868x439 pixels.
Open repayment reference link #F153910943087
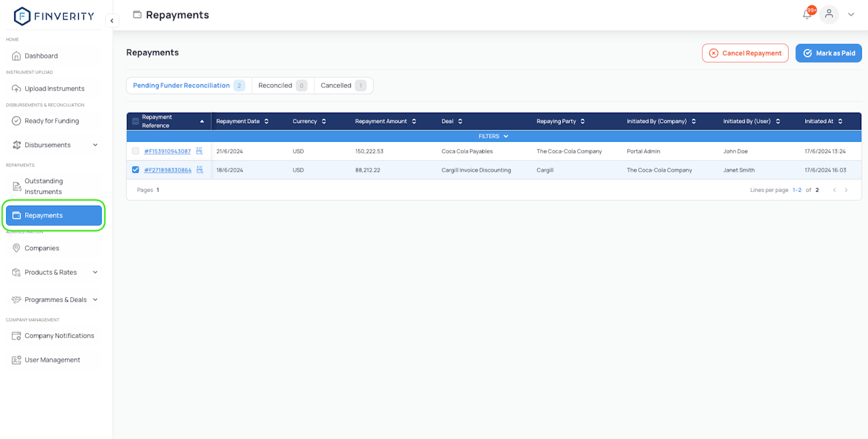pos(167,151)
